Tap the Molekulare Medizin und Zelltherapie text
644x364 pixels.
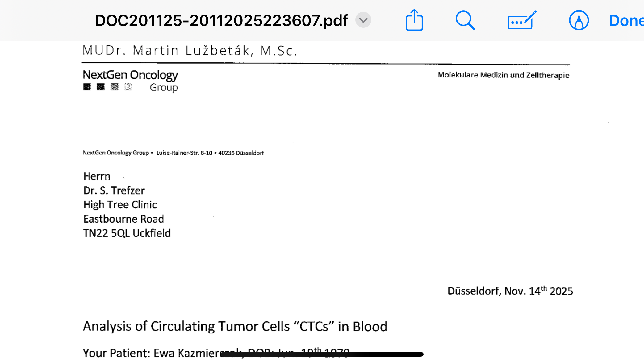pyautogui.click(x=503, y=75)
